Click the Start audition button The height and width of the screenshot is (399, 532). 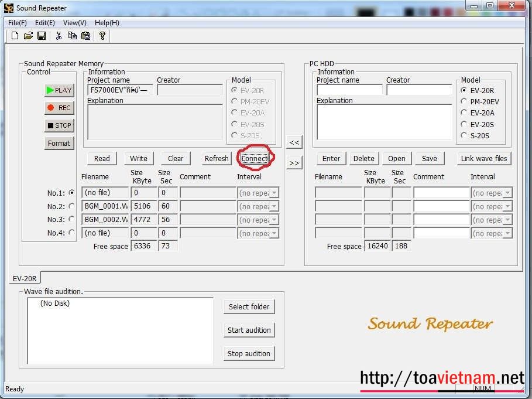coord(249,330)
